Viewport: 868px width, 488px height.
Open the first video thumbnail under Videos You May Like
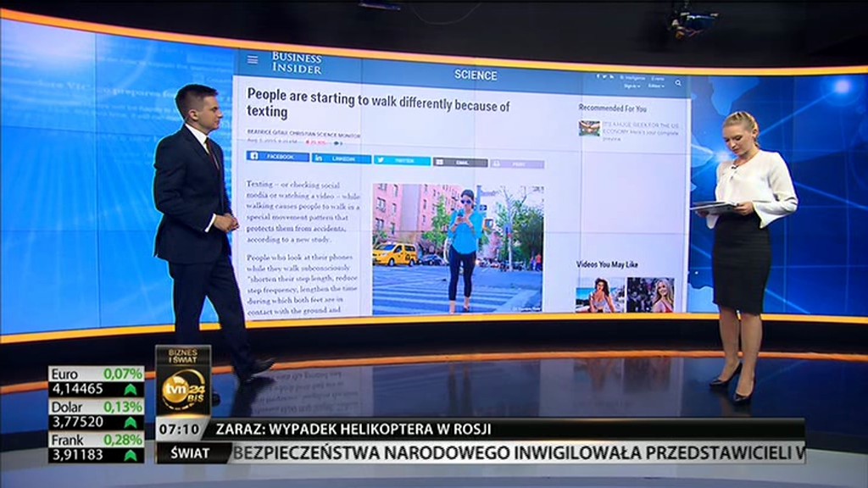tap(600, 295)
